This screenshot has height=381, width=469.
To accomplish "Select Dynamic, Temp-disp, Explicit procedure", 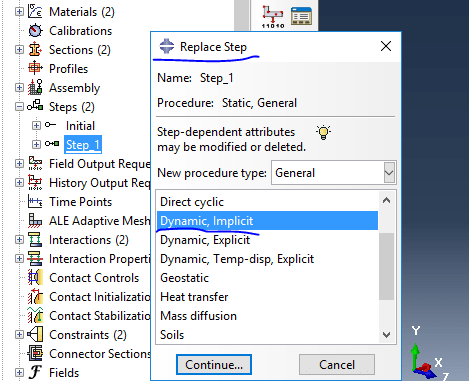I will [267, 259].
